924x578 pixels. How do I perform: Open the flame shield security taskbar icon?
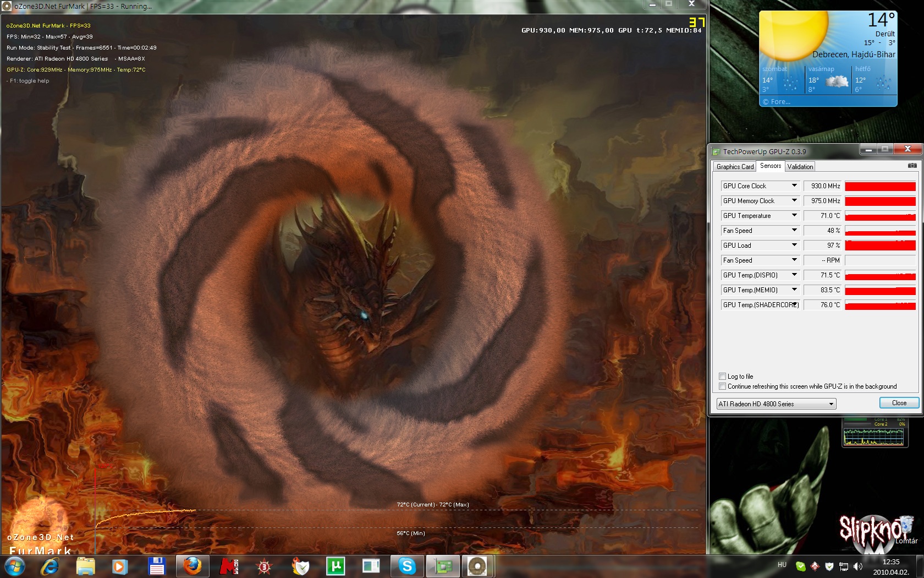(x=300, y=566)
